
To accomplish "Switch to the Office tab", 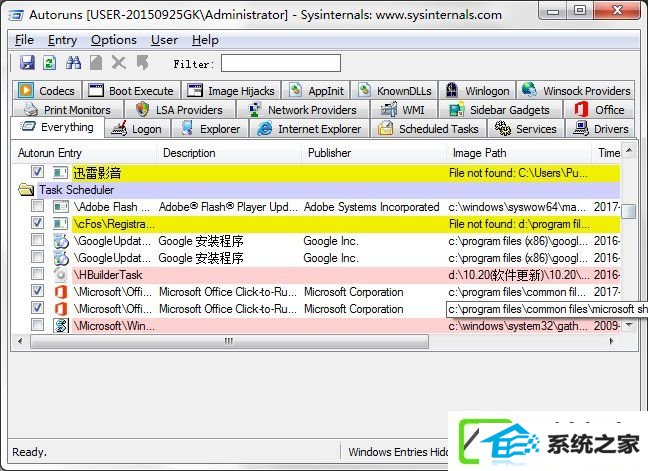I will pos(598,110).
